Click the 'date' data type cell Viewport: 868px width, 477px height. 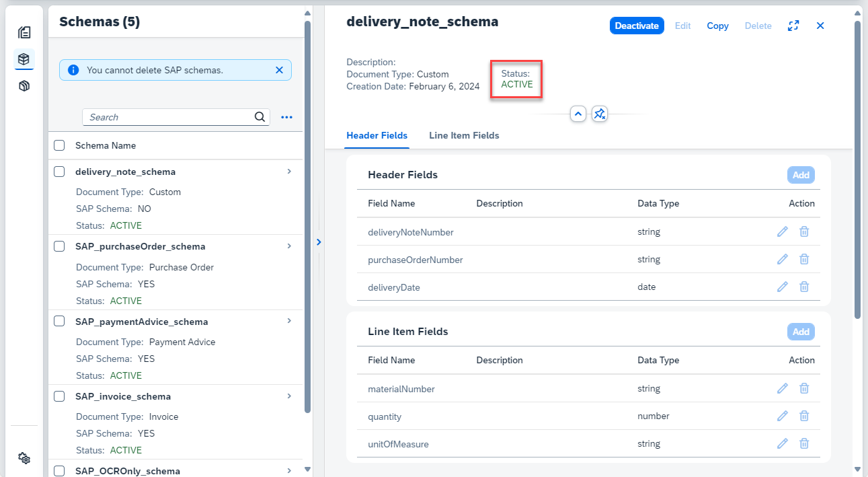[x=646, y=287]
